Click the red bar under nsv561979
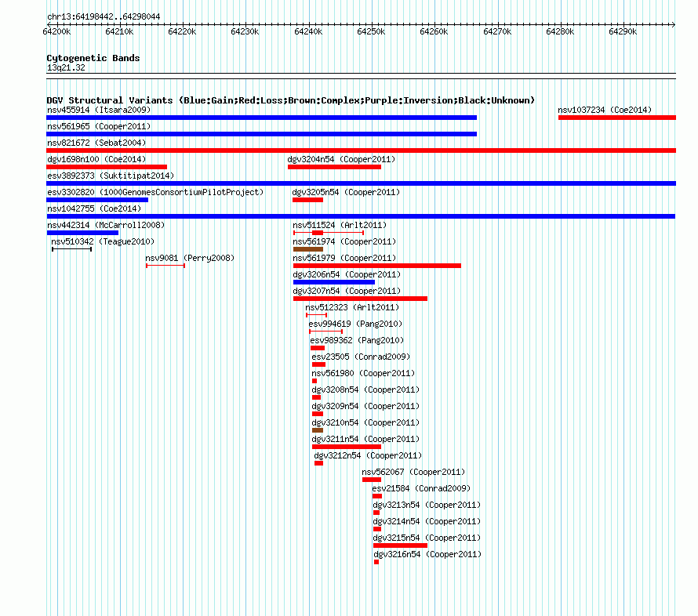The height and width of the screenshot is (616, 698). click(x=377, y=266)
